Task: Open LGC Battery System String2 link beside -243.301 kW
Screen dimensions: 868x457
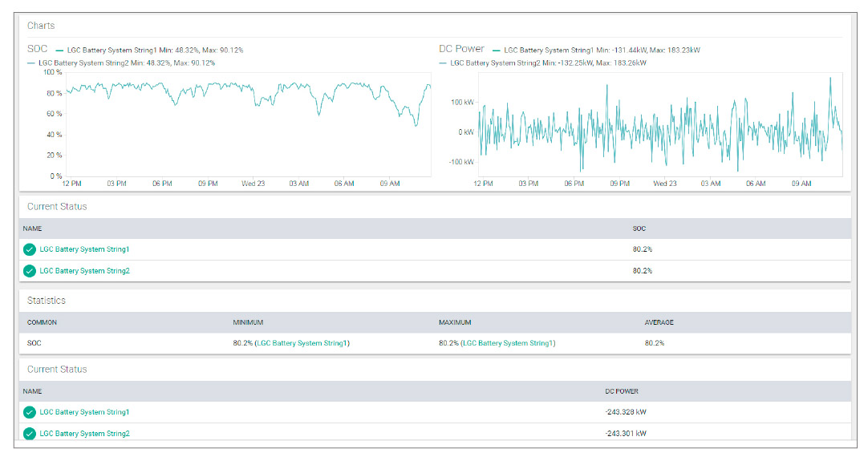Action: coord(84,434)
